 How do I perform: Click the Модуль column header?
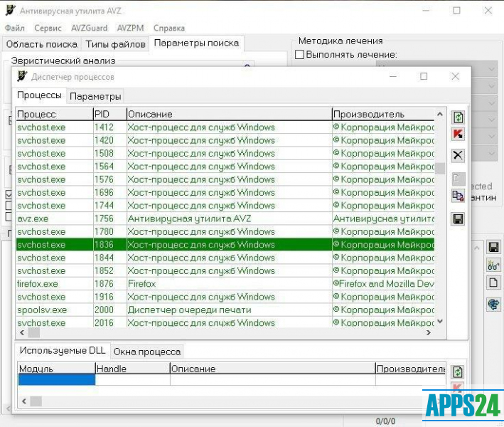click(57, 369)
